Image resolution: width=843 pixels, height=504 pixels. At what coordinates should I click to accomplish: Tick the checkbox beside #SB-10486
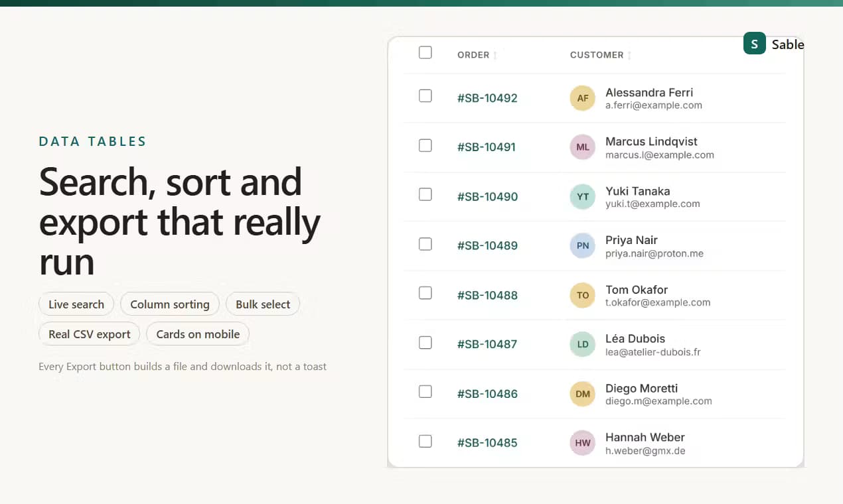[x=425, y=392]
